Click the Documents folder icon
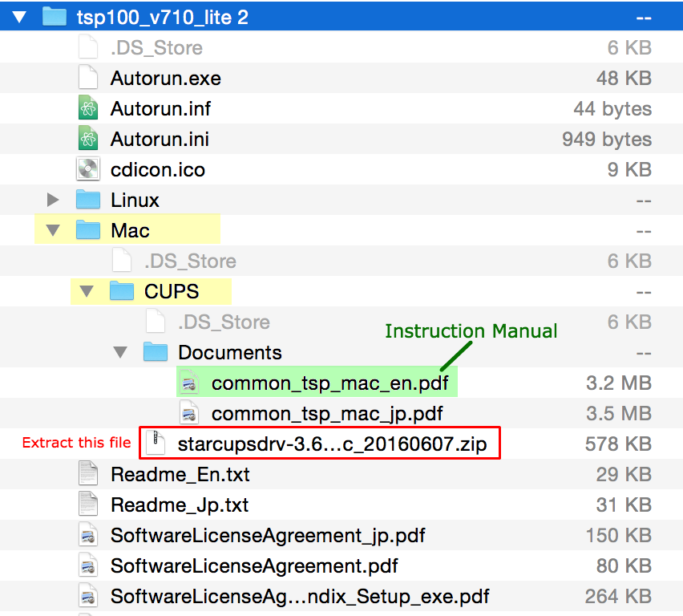Screen dimensions: 683x616 (156, 352)
